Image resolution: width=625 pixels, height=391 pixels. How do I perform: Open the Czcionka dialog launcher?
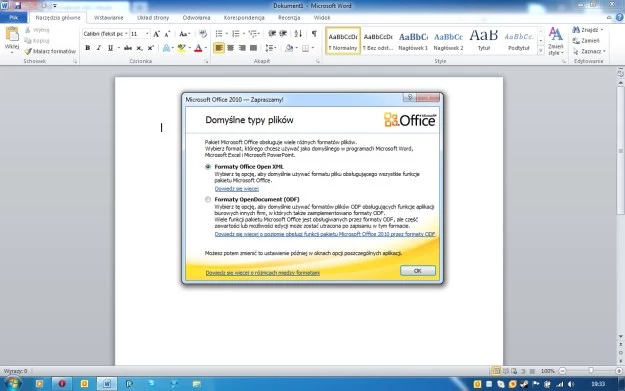click(206, 61)
